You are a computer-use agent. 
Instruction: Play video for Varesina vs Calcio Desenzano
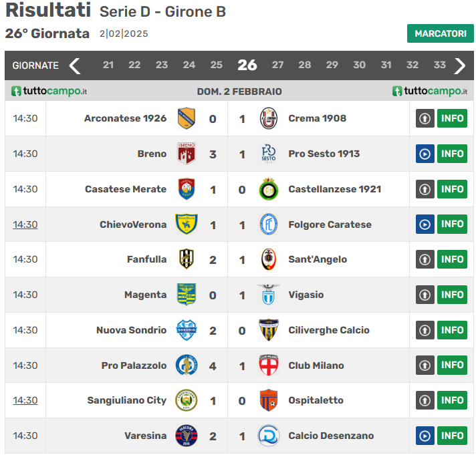click(x=425, y=436)
